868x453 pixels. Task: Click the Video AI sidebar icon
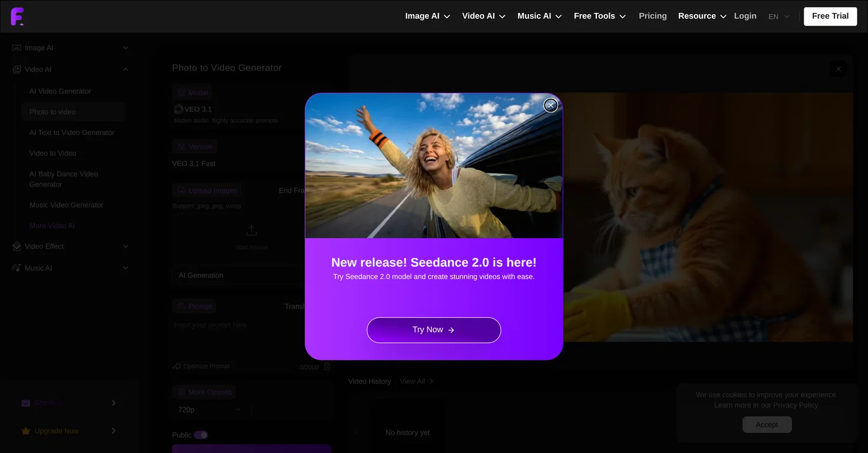pos(17,70)
